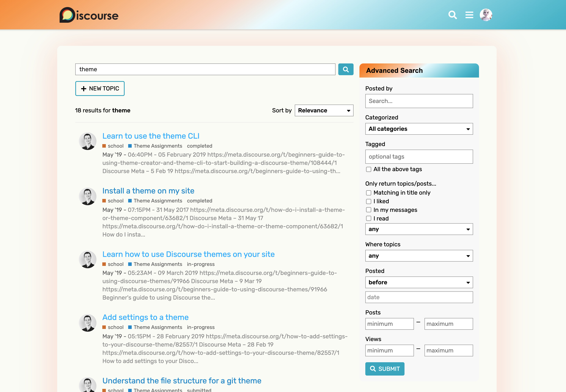Click the Submit advanced search button

pyautogui.click(x=385, y=369)
